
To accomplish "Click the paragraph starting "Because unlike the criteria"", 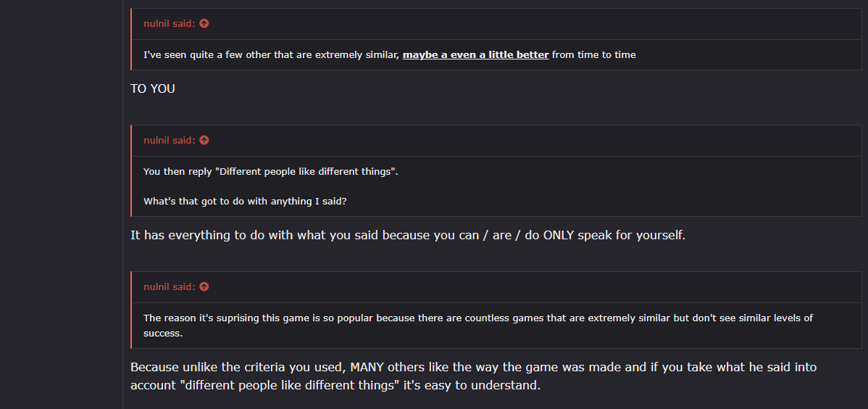I will coord(474,376).
